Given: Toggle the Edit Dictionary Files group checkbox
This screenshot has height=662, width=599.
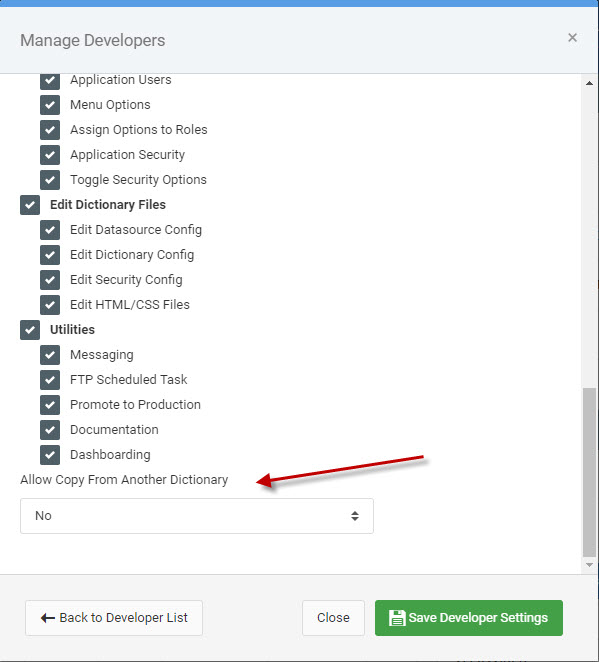Looking at the screenshot, I should click(30, 205).
